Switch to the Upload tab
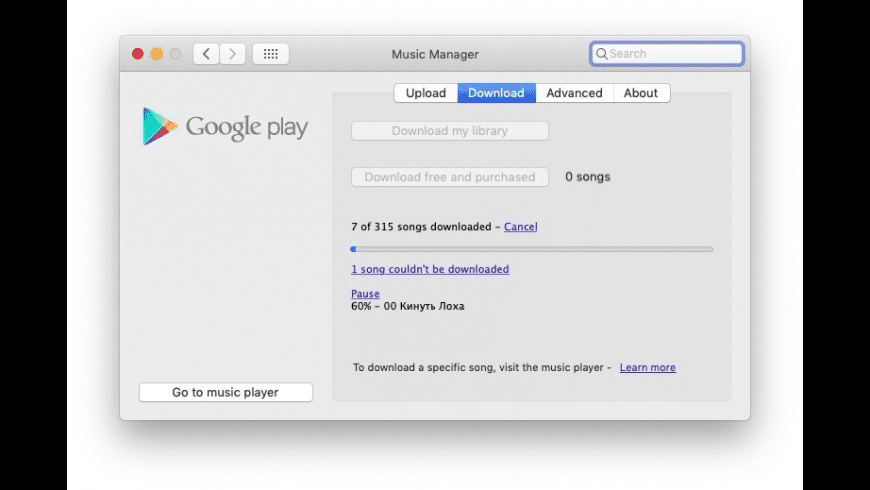The width and height of the screenshot is (870, 490). point(426,93)
